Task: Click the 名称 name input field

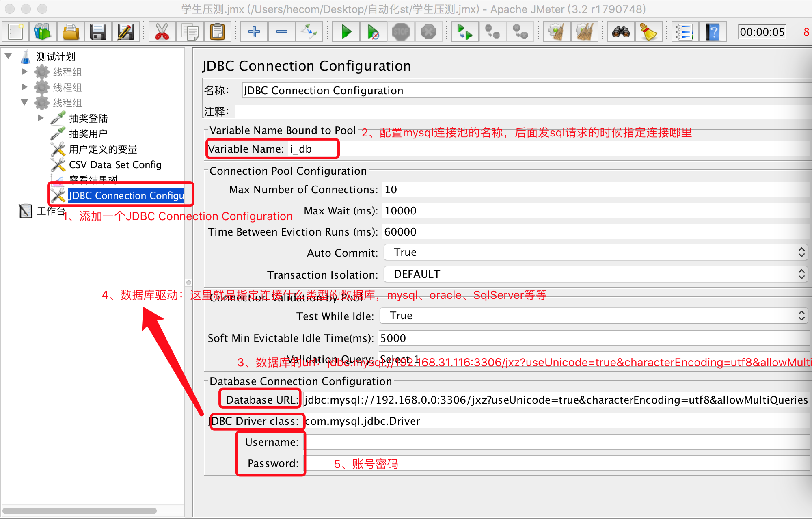Action: (x=526, y=90)
